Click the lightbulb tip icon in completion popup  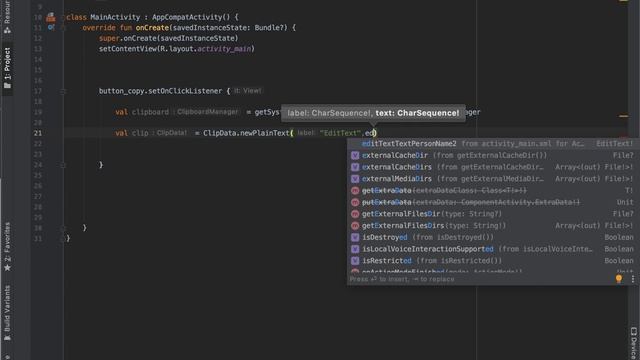click(x=619, y=279)
